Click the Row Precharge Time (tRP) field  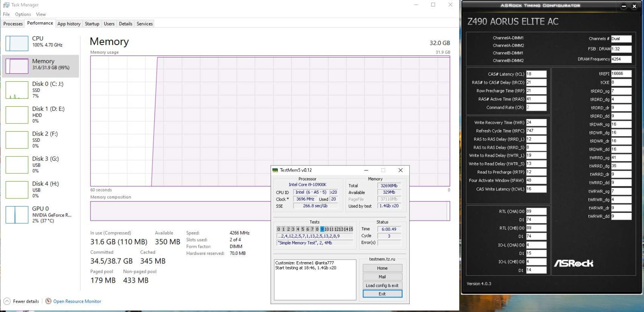pyautogui.click(x=536, y=91)
